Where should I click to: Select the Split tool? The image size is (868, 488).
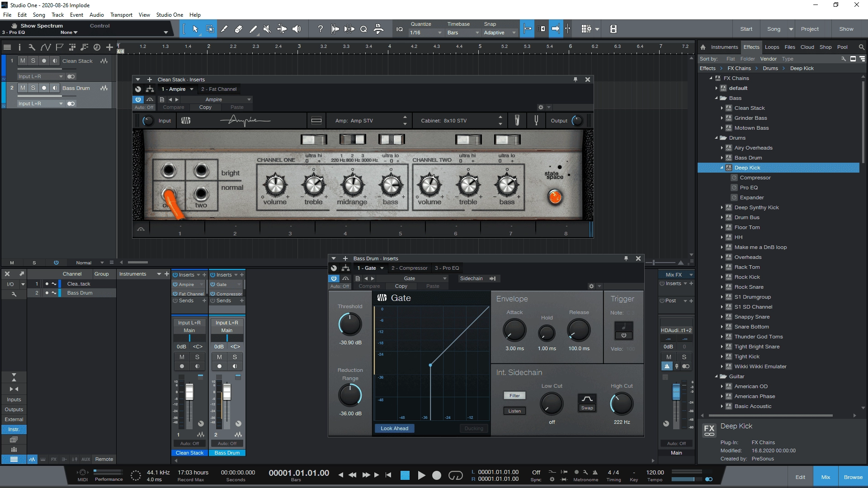click(x=224, y=29)
